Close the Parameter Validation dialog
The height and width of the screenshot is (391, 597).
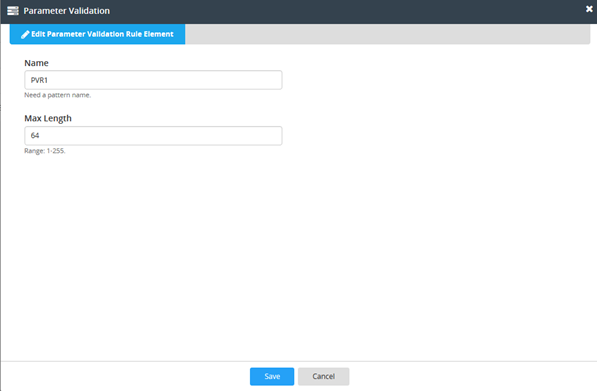click(589, 9)
